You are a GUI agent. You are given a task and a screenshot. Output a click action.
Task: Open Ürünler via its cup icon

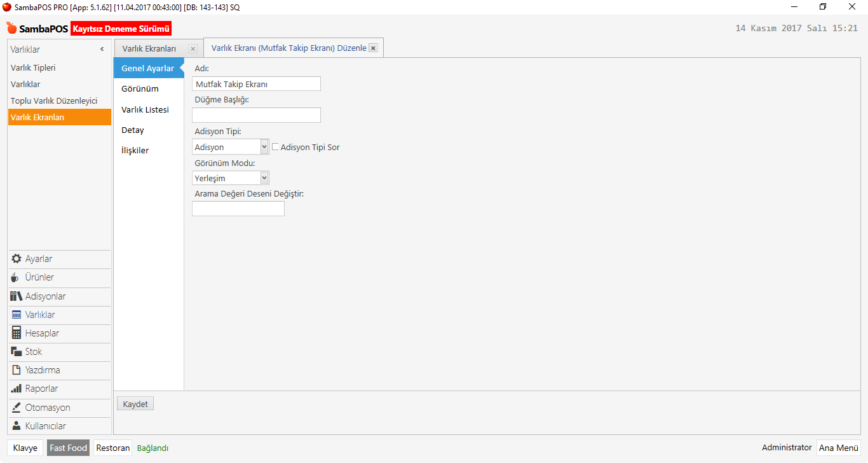pos(17,277)
